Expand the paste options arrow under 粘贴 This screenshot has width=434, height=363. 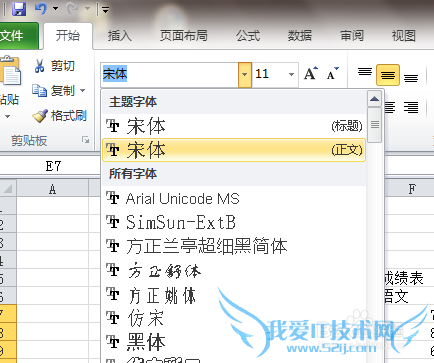point(7,117)
